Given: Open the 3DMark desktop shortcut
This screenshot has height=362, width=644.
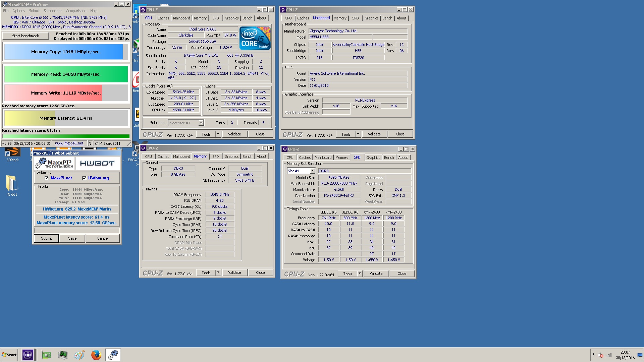Looking at the screenshot, I should [12, 155].
